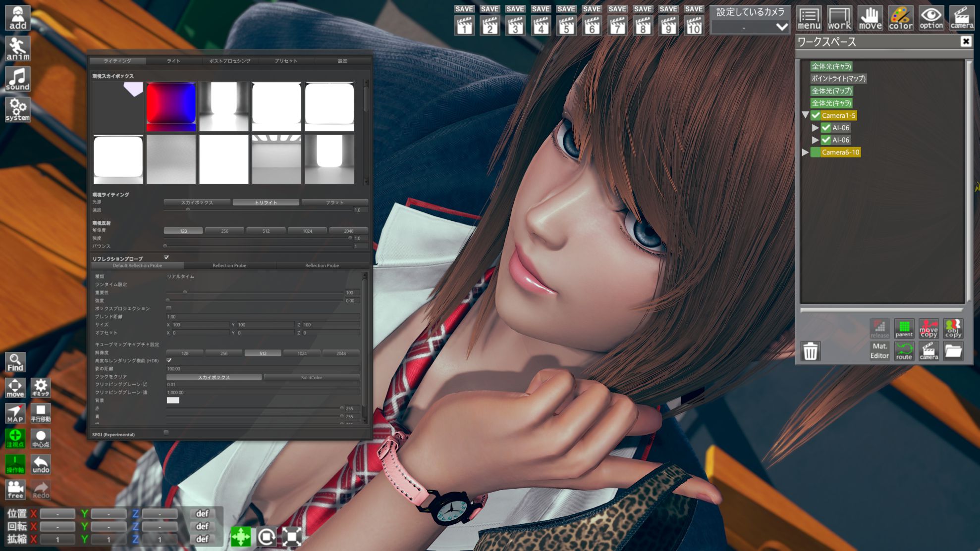Toggle the 操作軸 green axis button

click(15, 464)
